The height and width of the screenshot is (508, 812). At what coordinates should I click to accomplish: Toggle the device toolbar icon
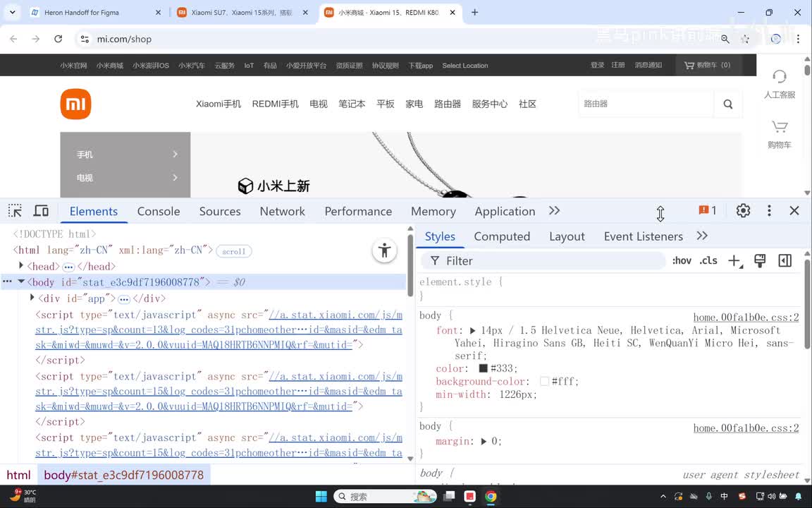click(x=41, y=211)
